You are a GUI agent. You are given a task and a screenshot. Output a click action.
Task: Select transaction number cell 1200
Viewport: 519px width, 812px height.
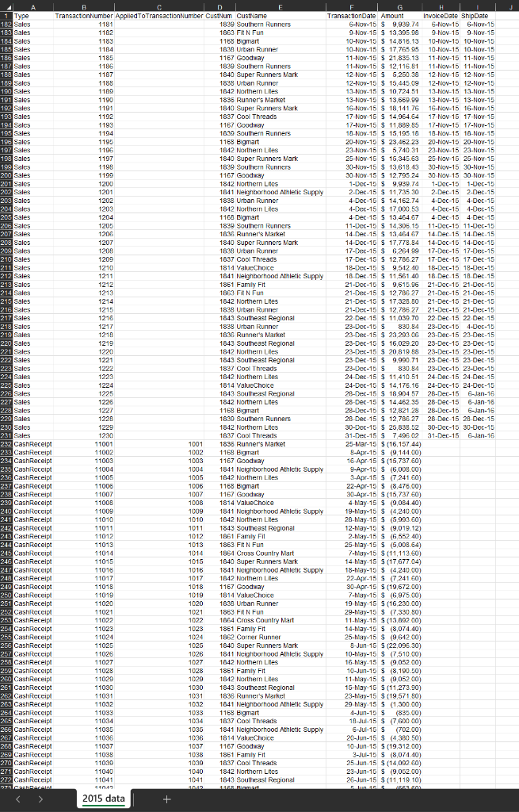coord(84,184)
